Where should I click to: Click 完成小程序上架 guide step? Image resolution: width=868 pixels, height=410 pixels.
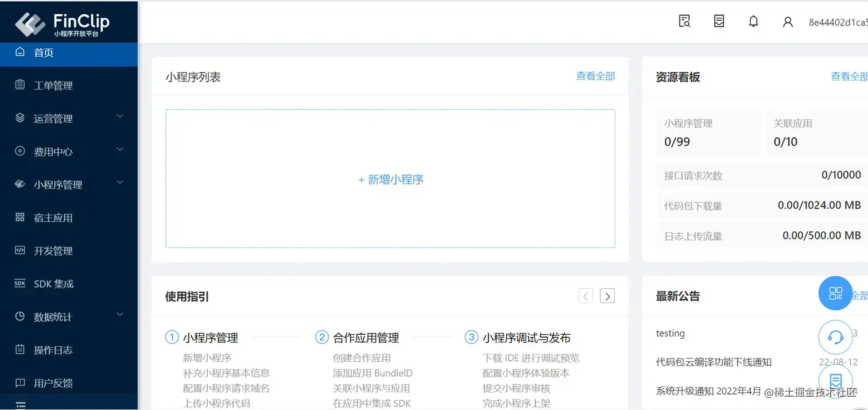(517, 403)
